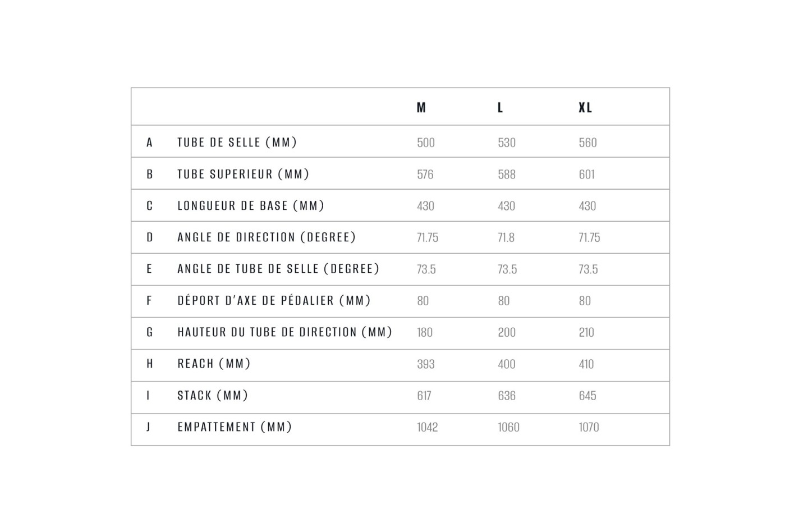Select the DÉPORT D'AXE DE PÉDALIER label

pyautogui.click(x=274, y=301)
